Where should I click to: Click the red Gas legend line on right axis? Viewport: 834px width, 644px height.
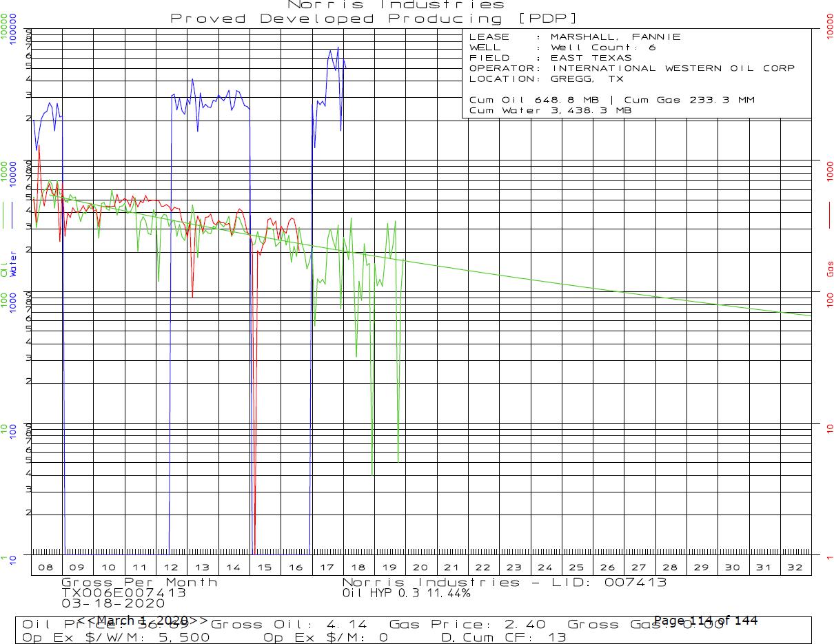(x=830, y=214)
